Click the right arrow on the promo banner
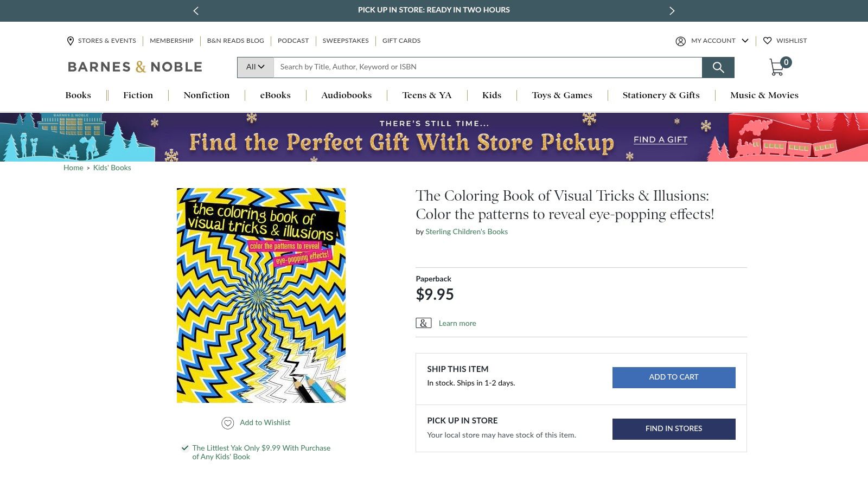Screen dimensions: 868x488 pos(672,10)
